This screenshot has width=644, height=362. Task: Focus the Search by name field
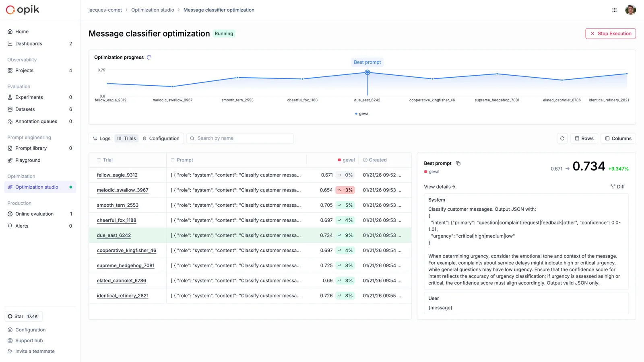240,138
